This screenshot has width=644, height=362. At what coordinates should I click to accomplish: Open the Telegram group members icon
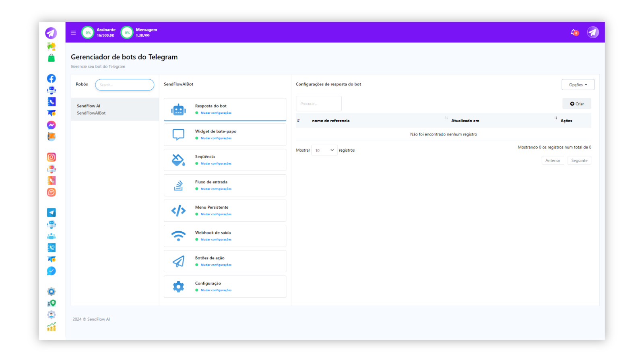51,236
